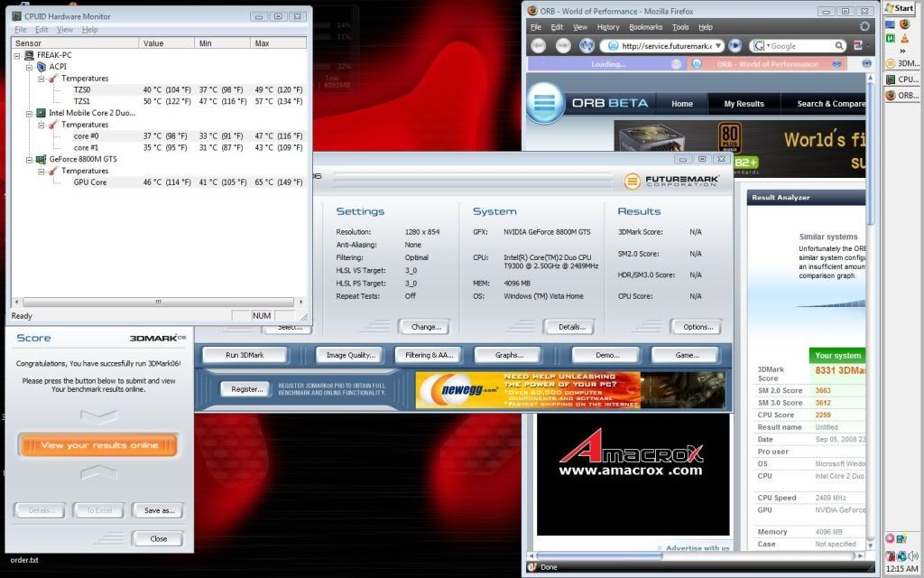The image size is (924, 578).
Task: Click the Amacrox advertisement banner
Action: pyautogui.click(x=633, y=475)
